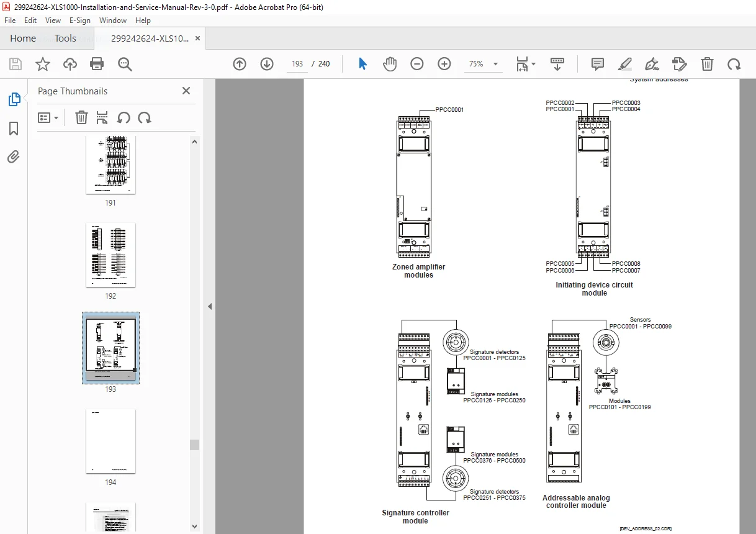
Task: Click the PPCC0101 - PPCC0199 text
Action: point(619,407)
